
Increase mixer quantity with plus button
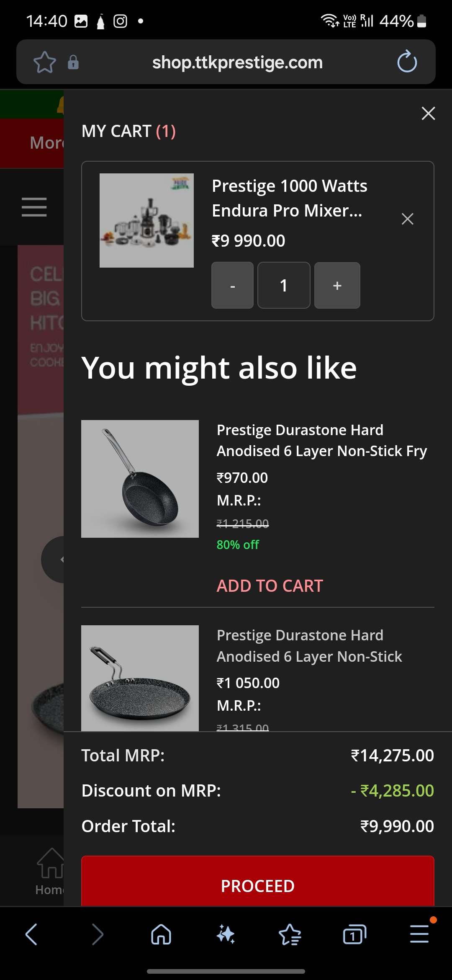(x=337, y=286)
